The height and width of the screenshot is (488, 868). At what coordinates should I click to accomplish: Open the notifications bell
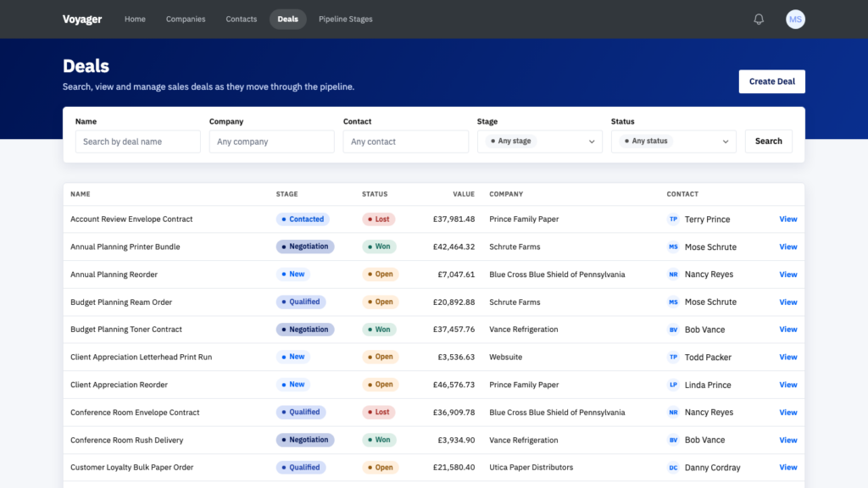(759, 19)
